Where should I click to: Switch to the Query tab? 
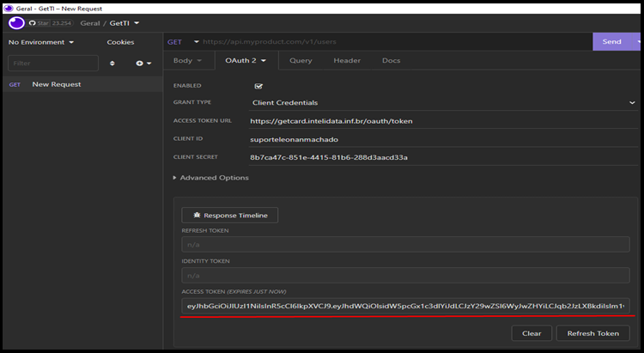tap(301, 60)
